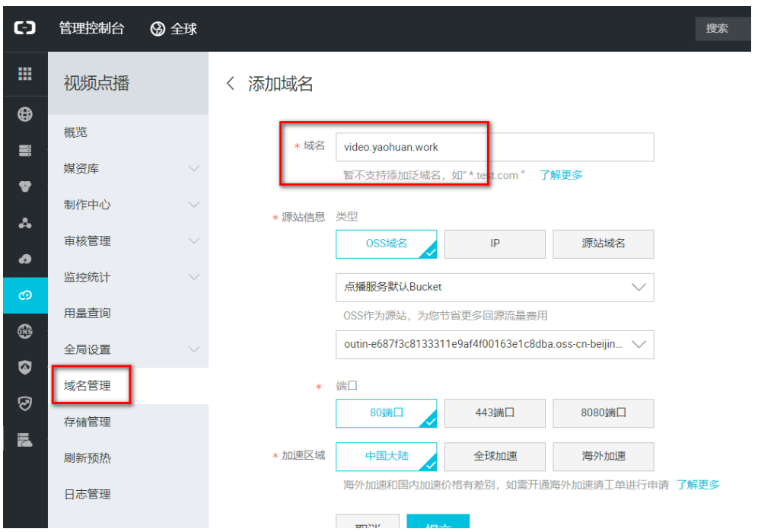Open the products grid icon in sidebar

[25, 74]
